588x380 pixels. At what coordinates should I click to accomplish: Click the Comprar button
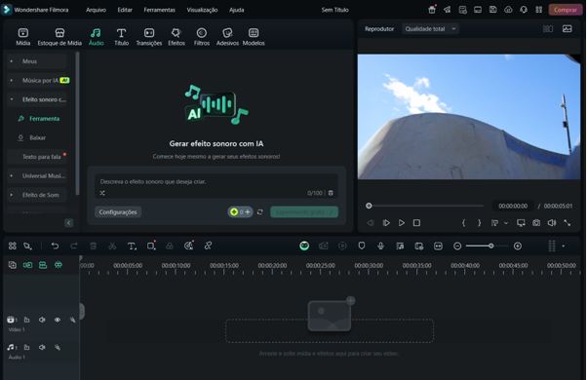566,10
